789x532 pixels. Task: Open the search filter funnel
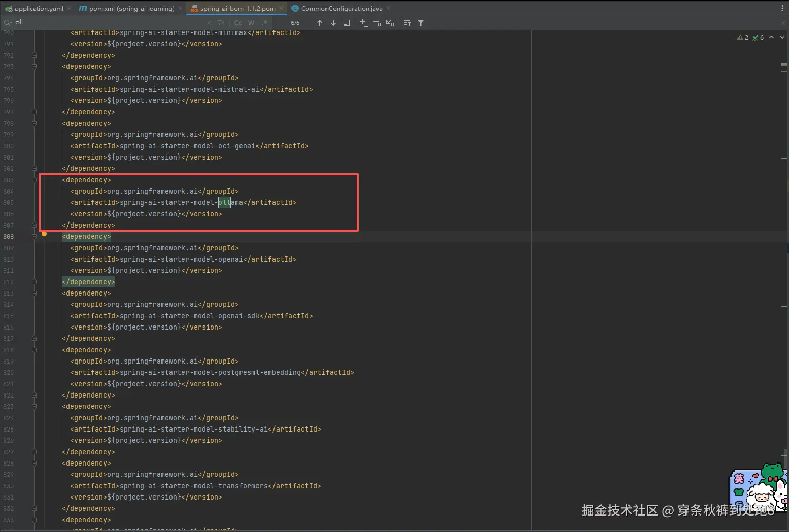[x=421, y=23]
